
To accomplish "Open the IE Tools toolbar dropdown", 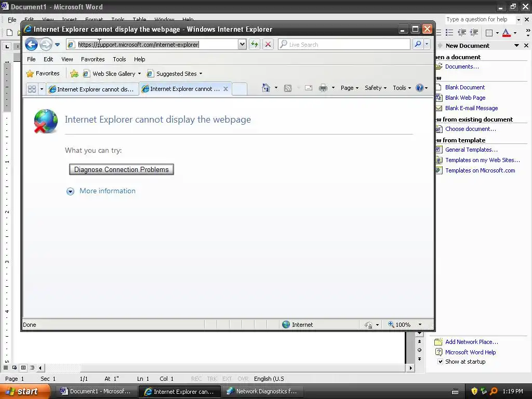I will click(x=402, y=88).
